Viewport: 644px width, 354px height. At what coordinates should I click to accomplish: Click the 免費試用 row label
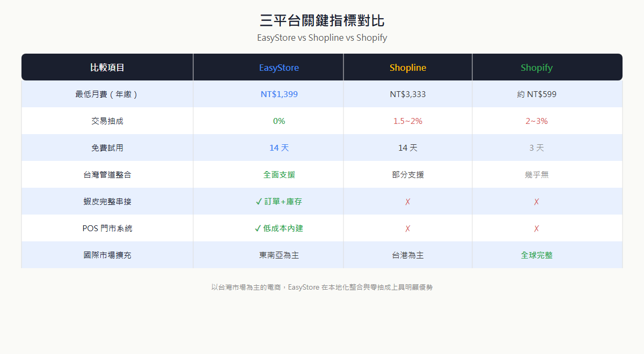click(x=107, y=148)
